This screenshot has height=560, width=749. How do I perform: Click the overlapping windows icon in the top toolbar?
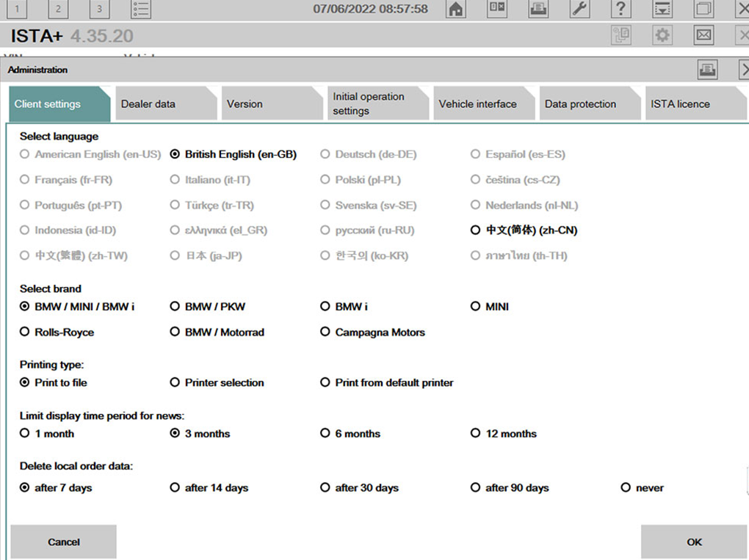(703, 9)
